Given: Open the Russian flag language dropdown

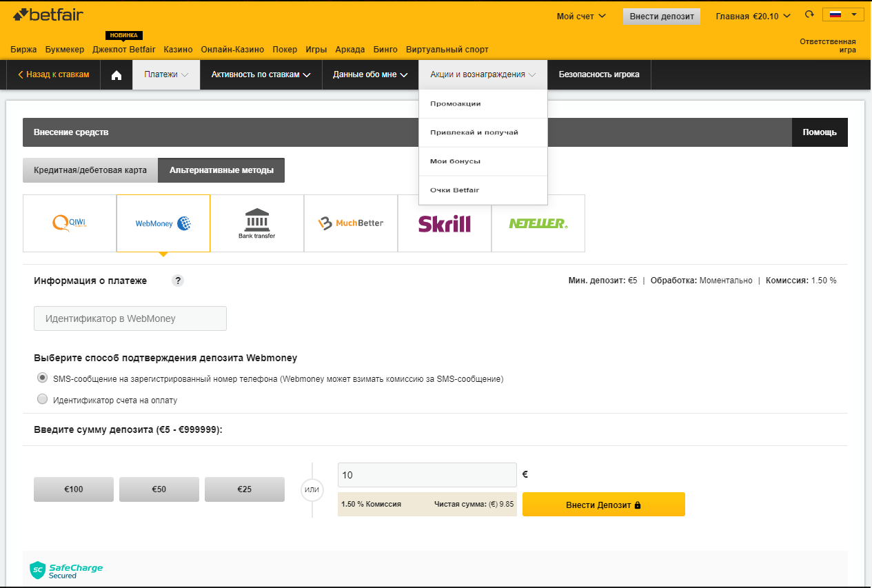Looking at the screenshot, I should tap(842, 15).
